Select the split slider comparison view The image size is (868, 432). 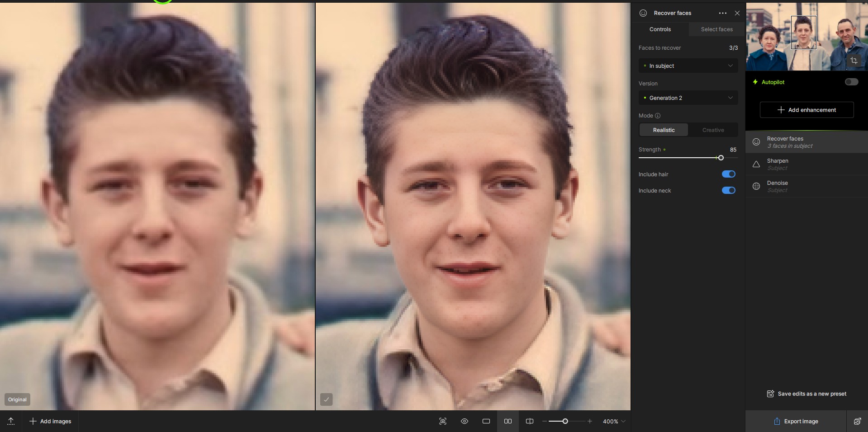[530, 421]
